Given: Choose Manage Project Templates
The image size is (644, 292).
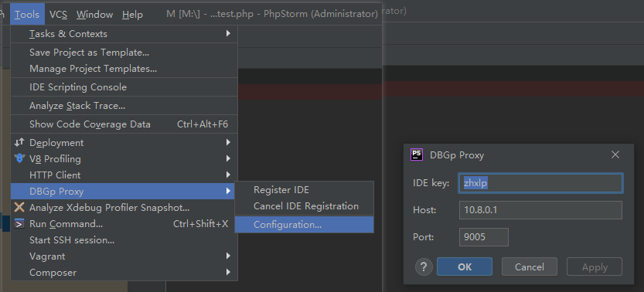Looking at the screenshot, I should (x=124, y=69).
